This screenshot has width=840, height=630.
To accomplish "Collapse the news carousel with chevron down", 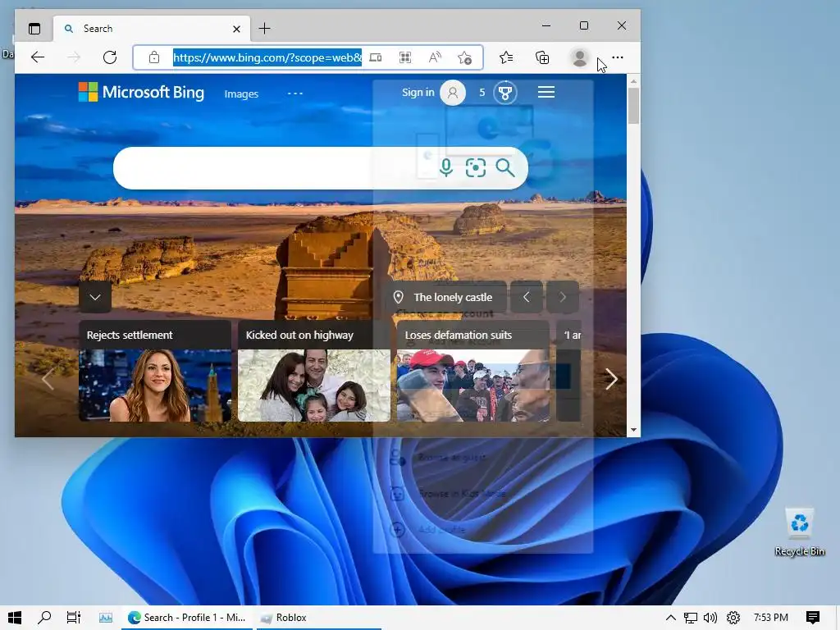I will tap(95, 297).
